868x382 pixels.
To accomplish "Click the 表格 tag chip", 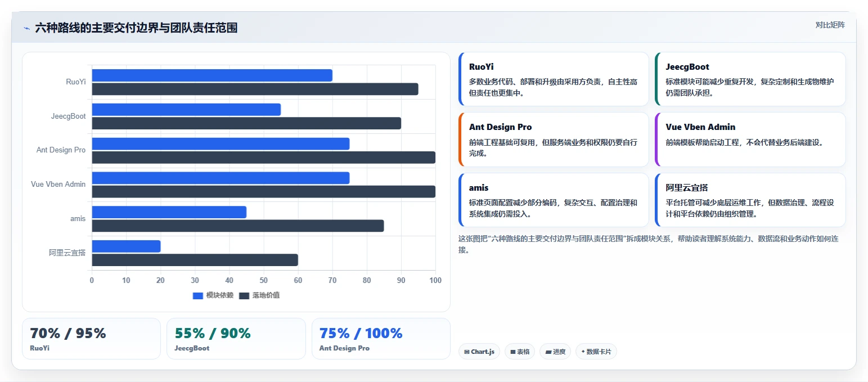I will [520, 352].
